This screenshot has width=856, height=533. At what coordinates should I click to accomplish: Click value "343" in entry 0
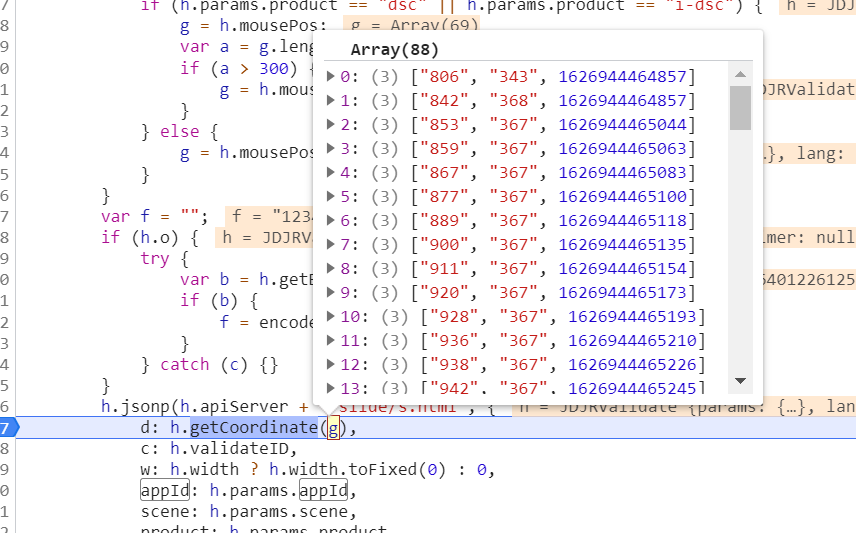click(x=513, y=76)
